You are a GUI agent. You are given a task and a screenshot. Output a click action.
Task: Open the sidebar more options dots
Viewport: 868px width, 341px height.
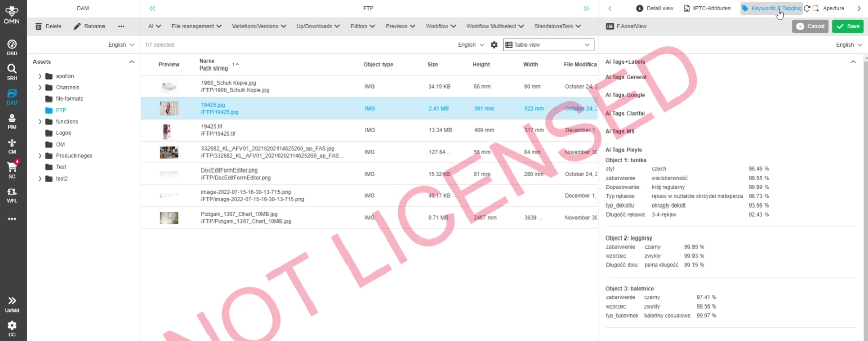[12, 219]
